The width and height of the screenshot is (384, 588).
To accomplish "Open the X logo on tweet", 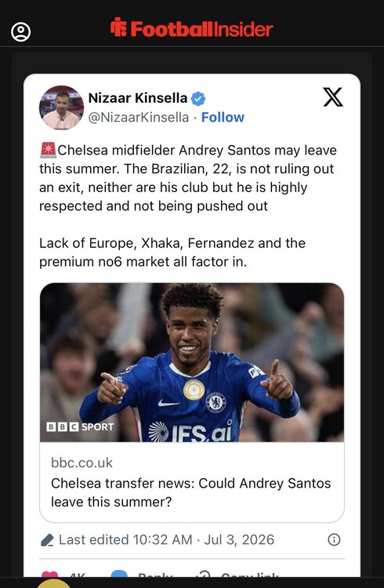I will click(333, 97).
